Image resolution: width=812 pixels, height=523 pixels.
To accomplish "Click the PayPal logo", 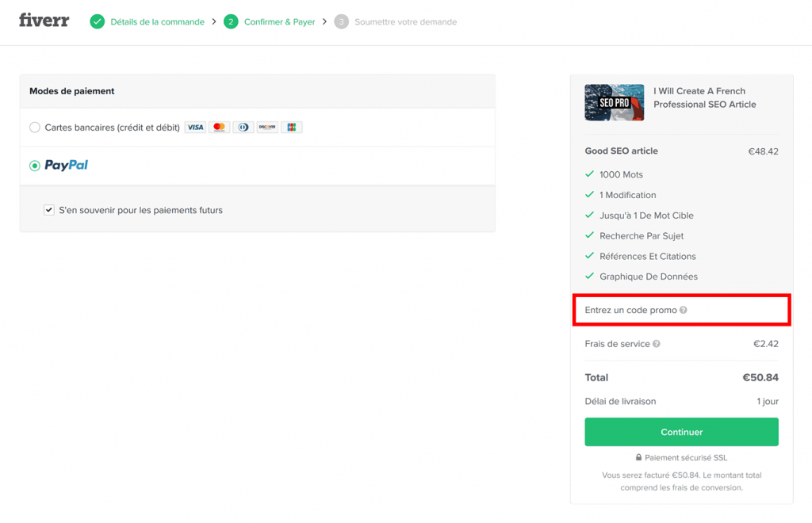I will 67,165.
